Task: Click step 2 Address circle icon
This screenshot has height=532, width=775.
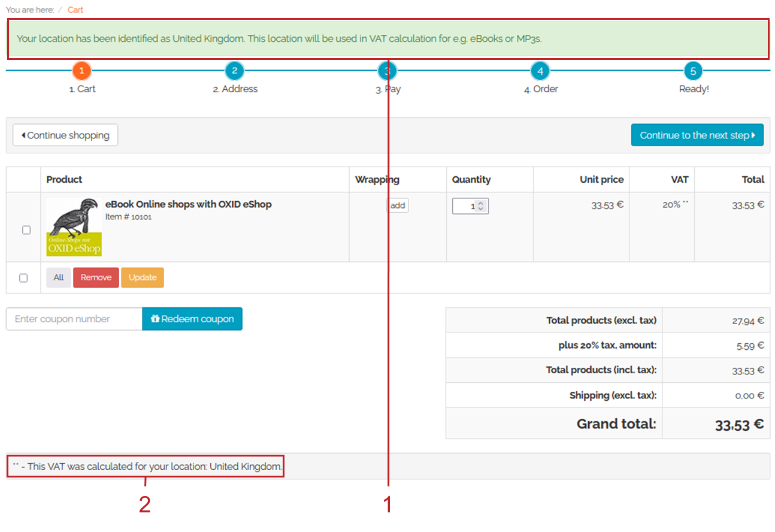Action: [x=234, y=71]
